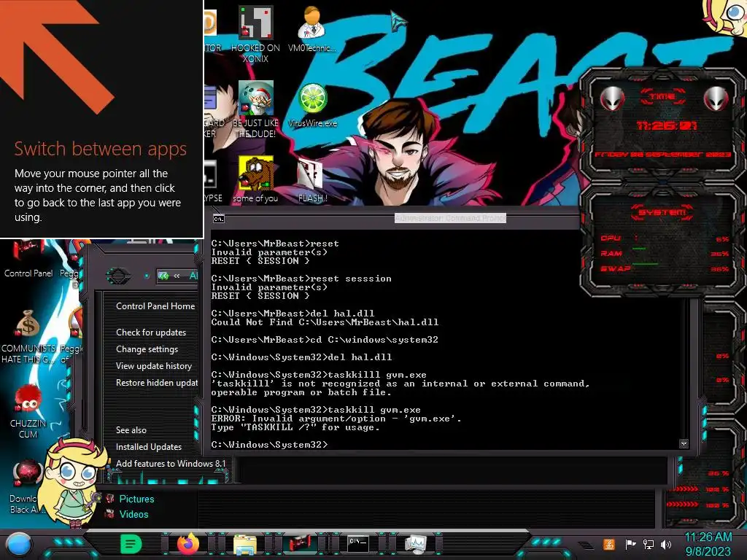This screenshot has height=560, width=747.
Task: Click the 'See also' heading in sidebar
Action: tap(131, 430)
